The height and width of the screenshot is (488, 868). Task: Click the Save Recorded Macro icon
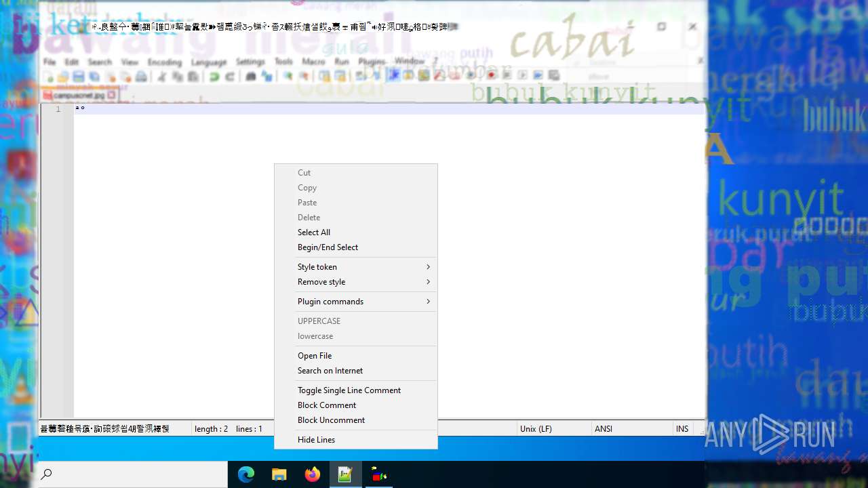(x=553, y=75)
